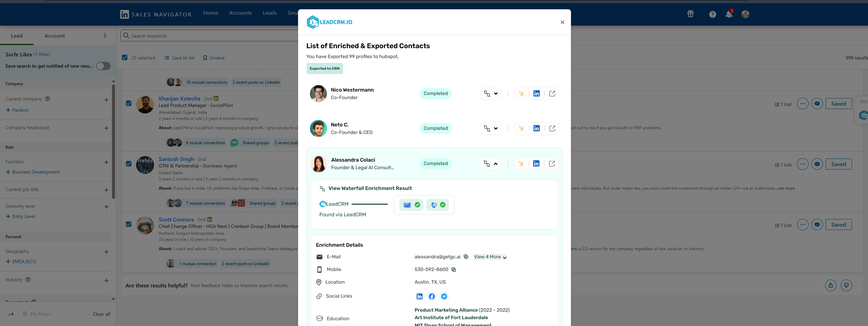Viewport: 868px width, 326px height.
Task: Copy the email alessandra@getgc.ai
Action: 466,257
